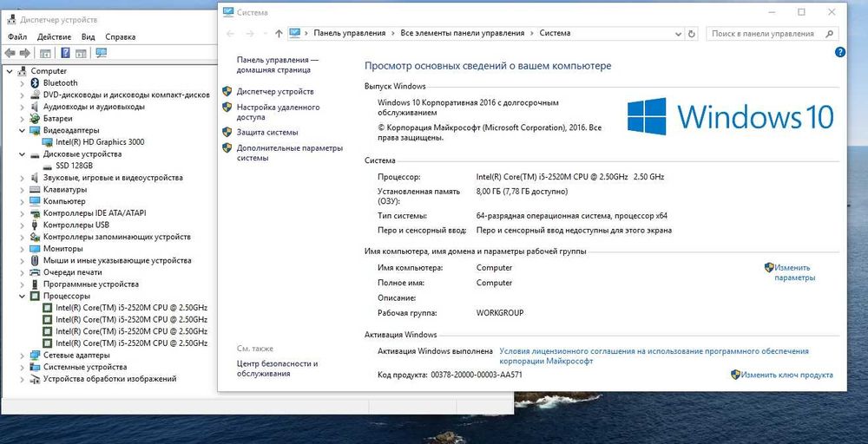Click the Forward arrow in Device Manager toolbar
This screenshot has height=444, width=868.
click(x=24, y=53)
